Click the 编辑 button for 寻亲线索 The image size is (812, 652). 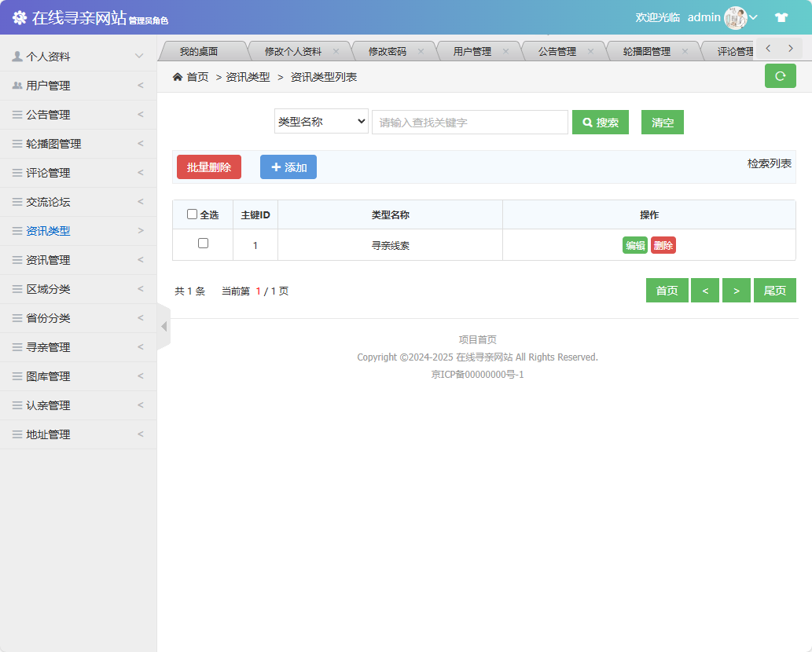pyautogui.click(x=635, y=245)
